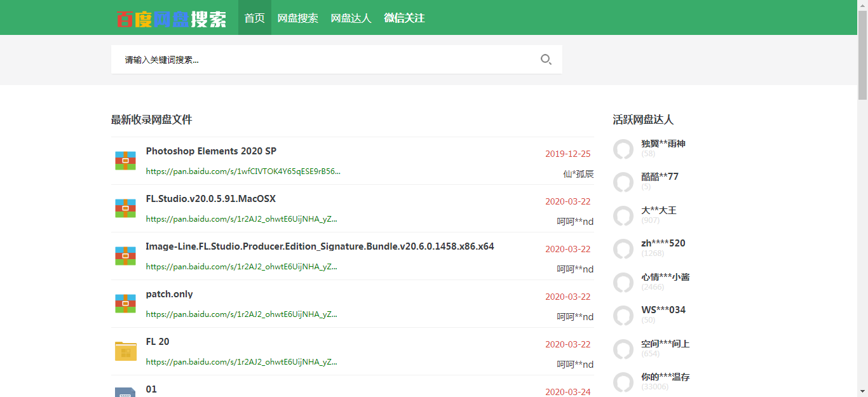This screenshot has height=397, width=868.
Task: Go to the 首页 tab
Action: pos(255,18)
